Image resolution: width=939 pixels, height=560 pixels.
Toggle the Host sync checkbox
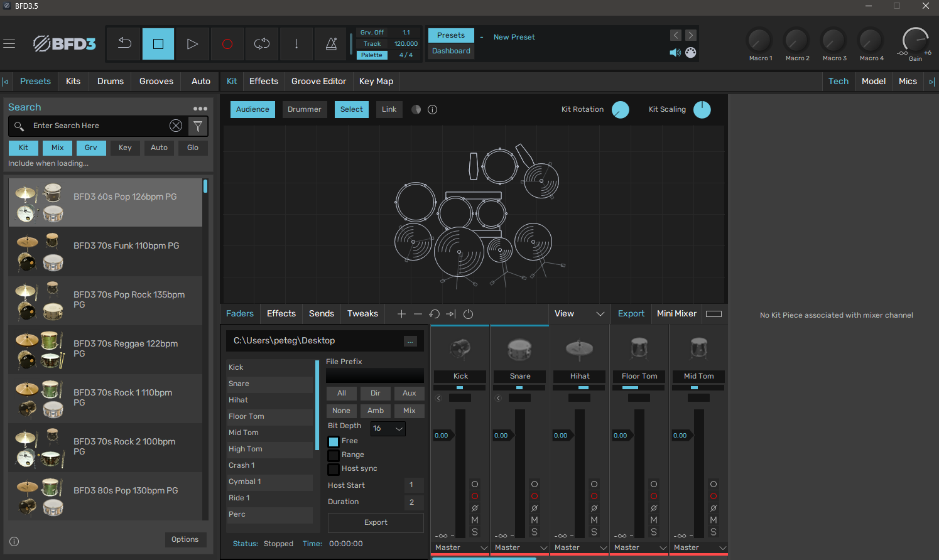[334, 469]
